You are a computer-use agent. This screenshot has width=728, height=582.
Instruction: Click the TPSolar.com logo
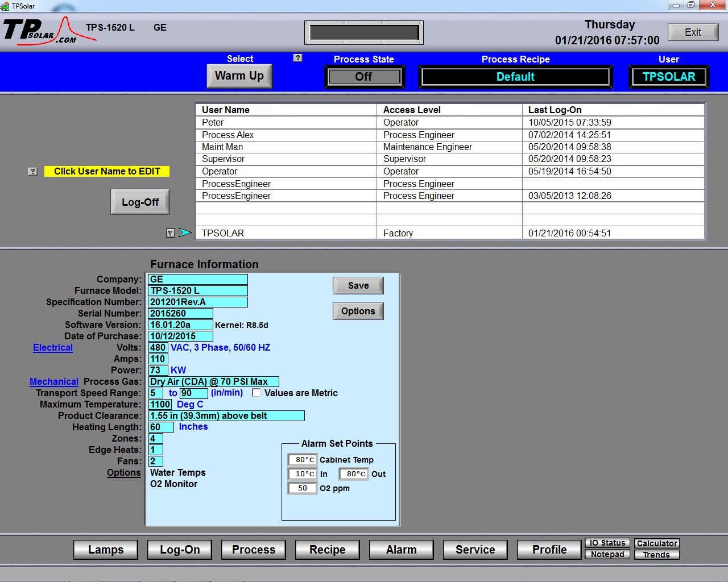pyautogui.click(x=50, y=31)
